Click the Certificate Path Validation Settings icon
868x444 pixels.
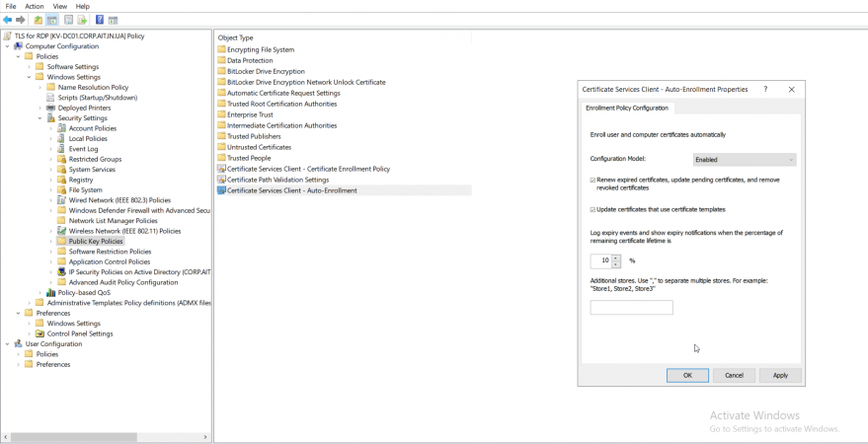[x=221, y=180]
